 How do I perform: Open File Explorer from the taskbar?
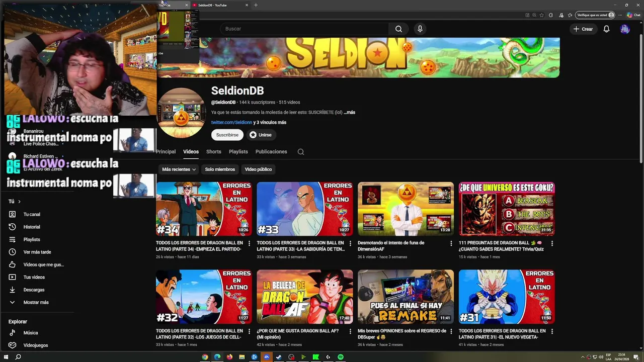tap(242, 357)
